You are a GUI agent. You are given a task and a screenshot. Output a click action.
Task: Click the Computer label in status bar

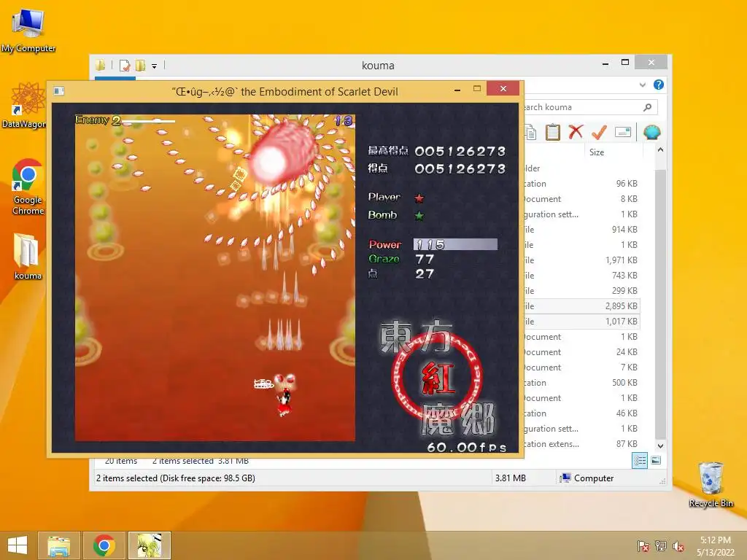click(593, 478)
